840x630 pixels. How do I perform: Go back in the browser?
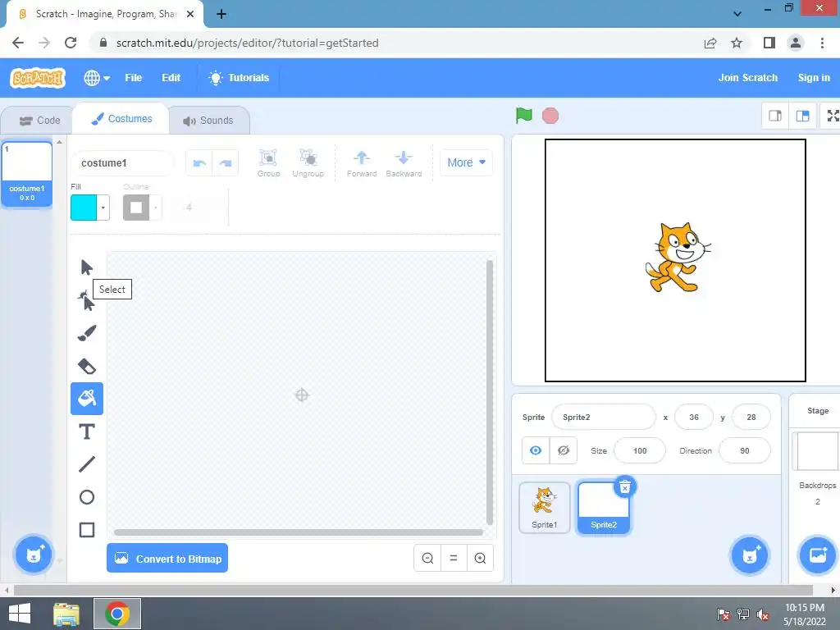[18, 43]
